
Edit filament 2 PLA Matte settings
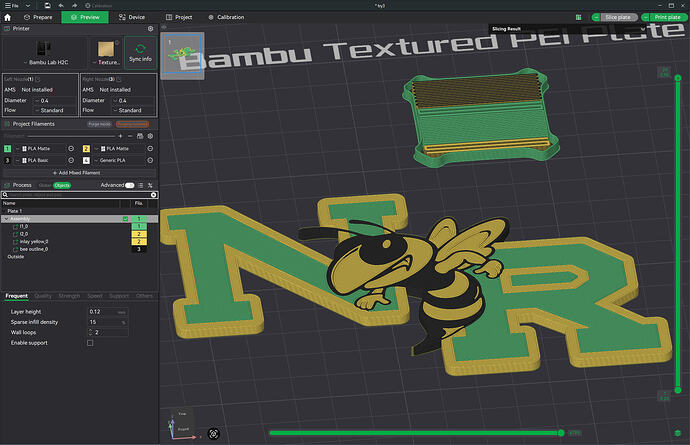(x=150, y=149)
